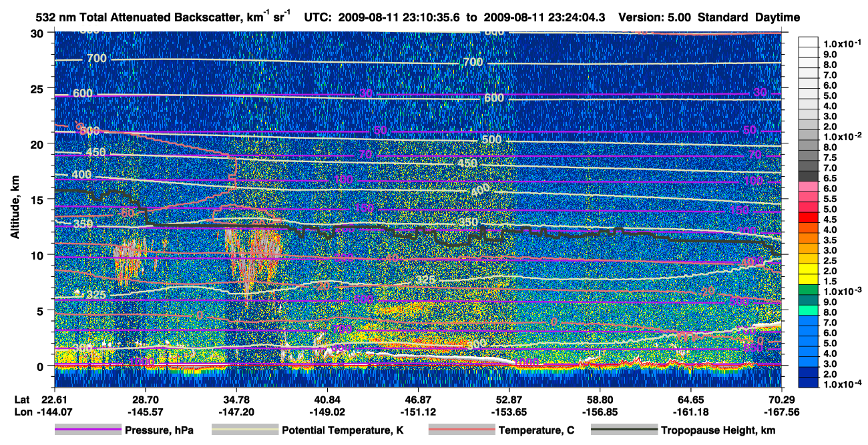Click the magenta Pressure legend line swatch
The height and width of the screenshot is (445, 868).
[x=87, y=430]
